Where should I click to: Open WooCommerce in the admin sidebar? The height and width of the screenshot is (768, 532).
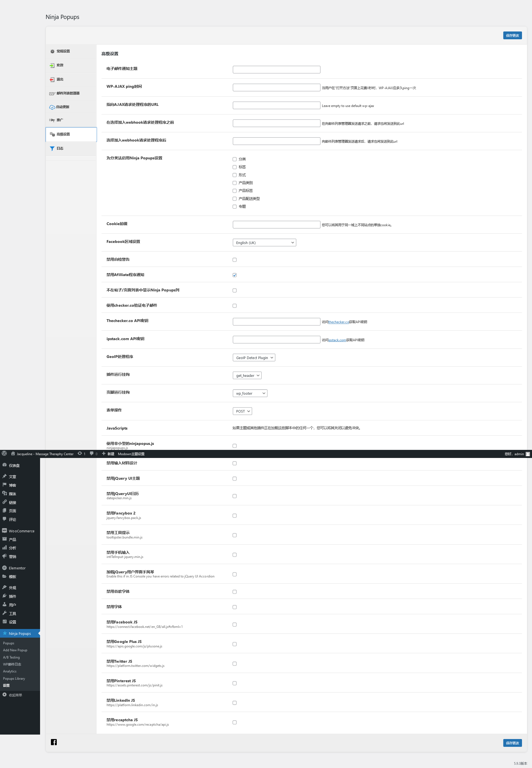(x=21, y=531)
